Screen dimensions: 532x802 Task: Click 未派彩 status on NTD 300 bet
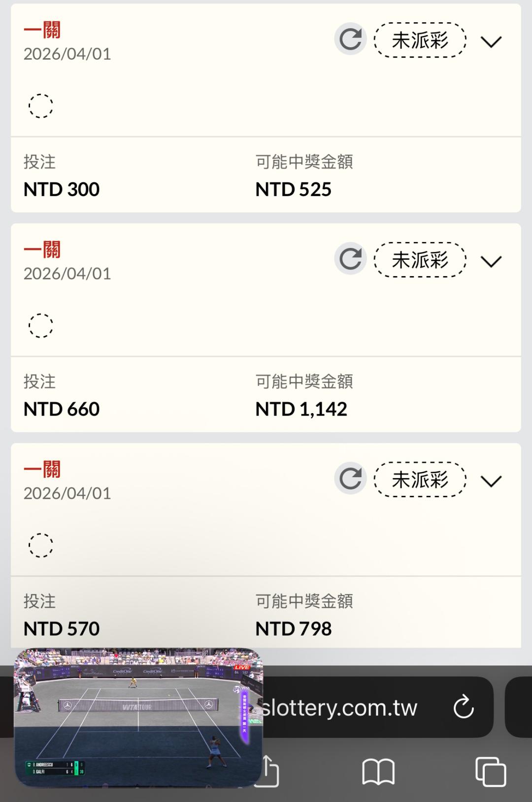(420, 40)
